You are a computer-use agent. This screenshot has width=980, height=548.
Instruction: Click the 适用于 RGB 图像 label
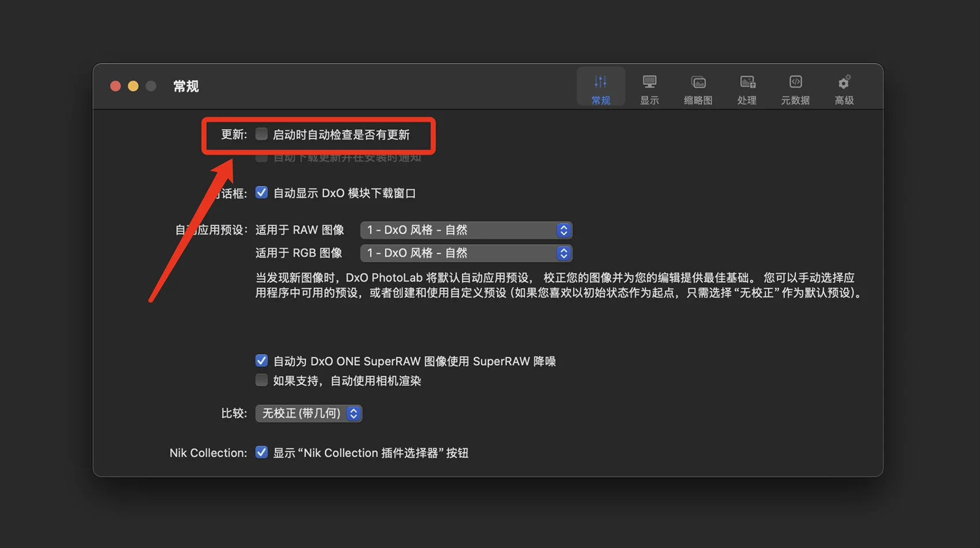tap(299, 253)
